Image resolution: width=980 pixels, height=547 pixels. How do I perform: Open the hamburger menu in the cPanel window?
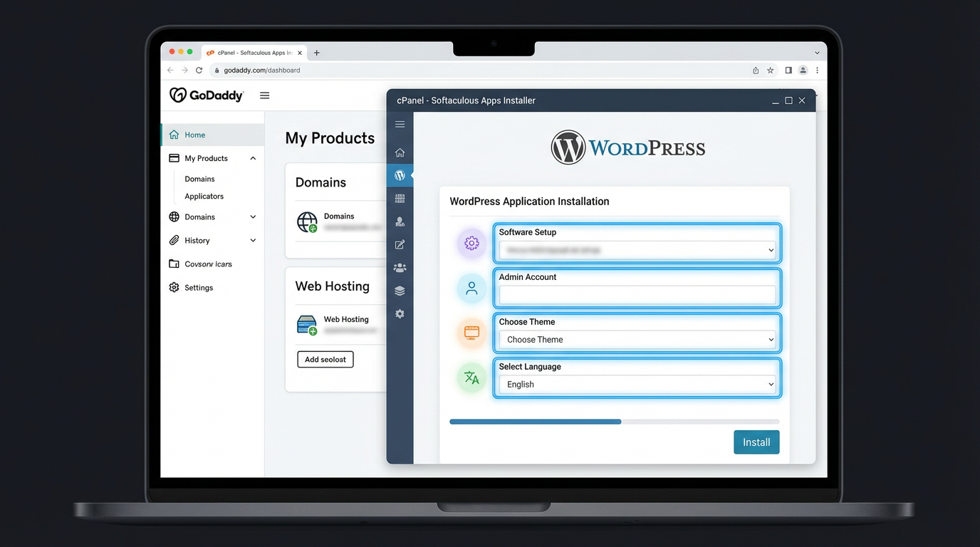pyautogui.click(x=400, y=123)
